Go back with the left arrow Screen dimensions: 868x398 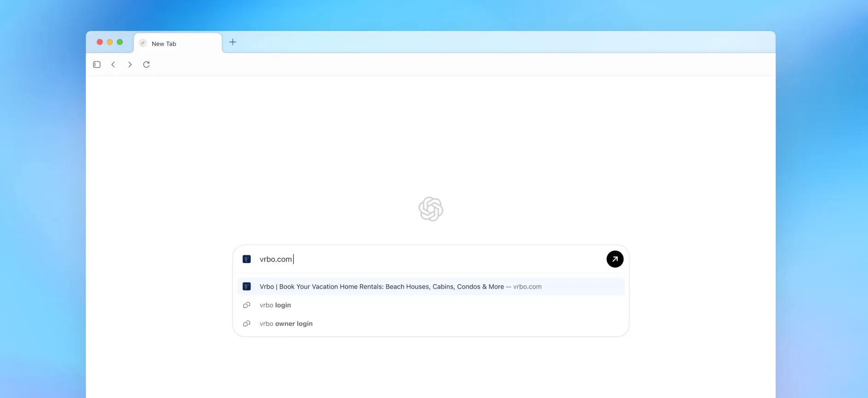click(113, 64)
